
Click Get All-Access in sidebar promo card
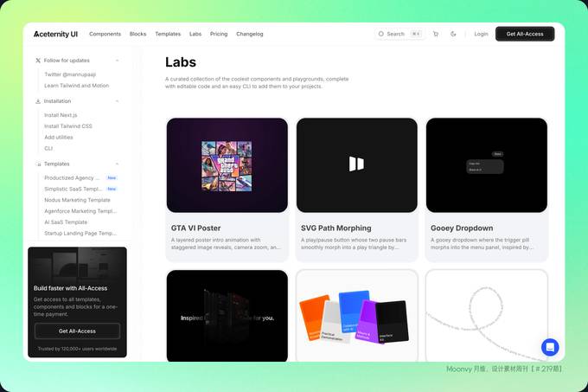click(77, 331)
